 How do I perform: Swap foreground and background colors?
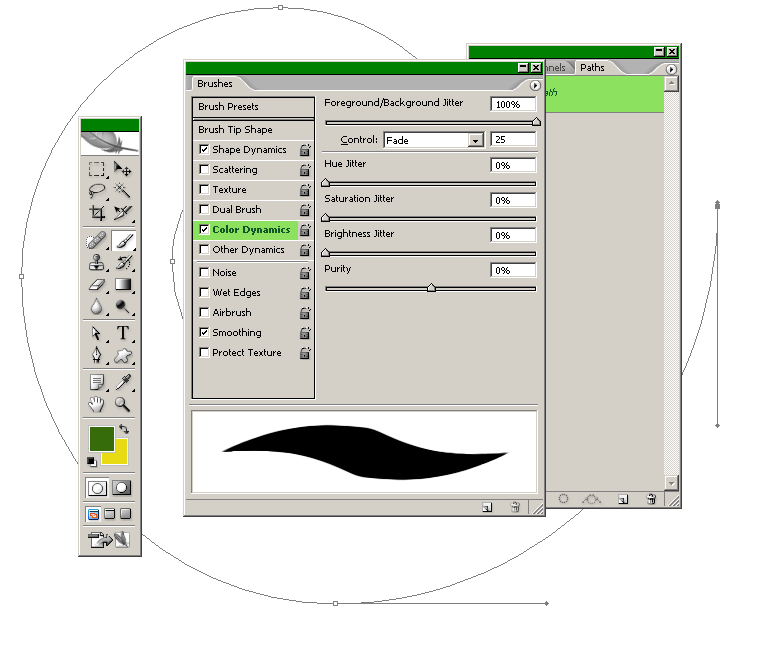coord(124,429)
